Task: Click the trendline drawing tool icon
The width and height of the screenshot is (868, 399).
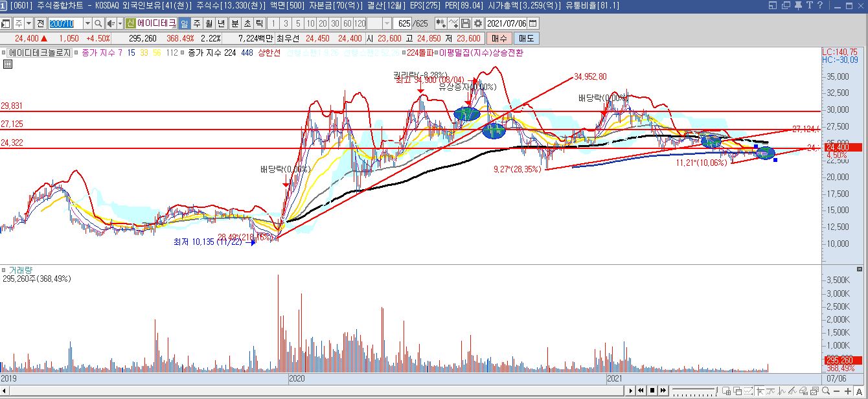Action: point(792,391)
